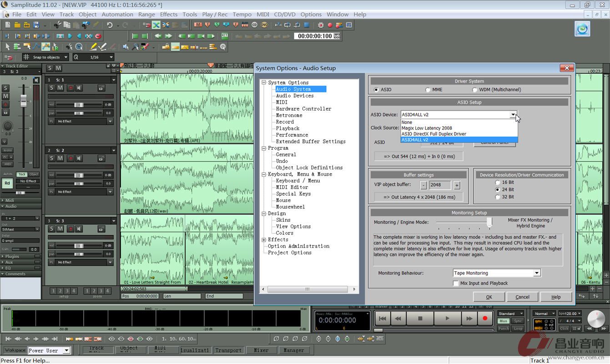This screenshot has width=610, height=364.
Task: Click the red Record transport button
Action: [x=485, y=318]
